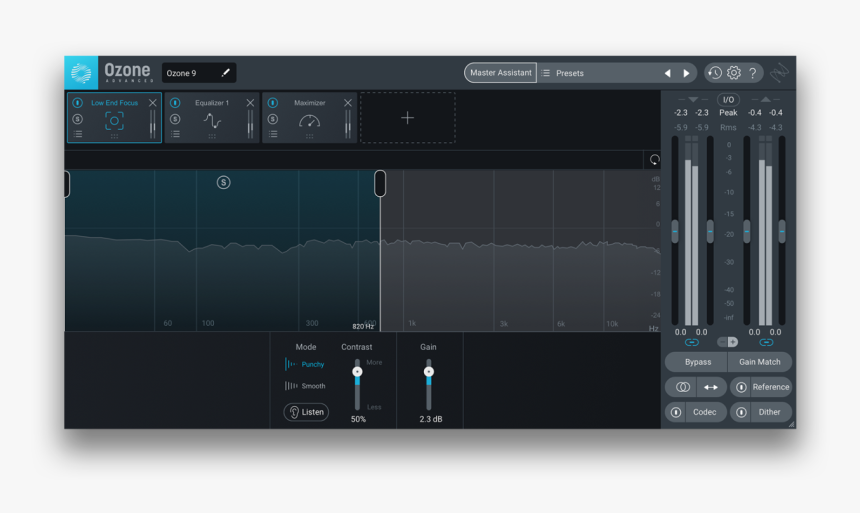Open Equalizer 1 module preset list
The image size is (860, 513).
click(175, 134)
